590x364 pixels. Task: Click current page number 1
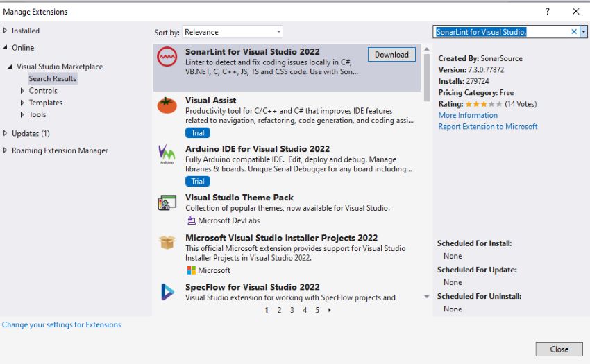pyautogui.click(x=267, y=310)
